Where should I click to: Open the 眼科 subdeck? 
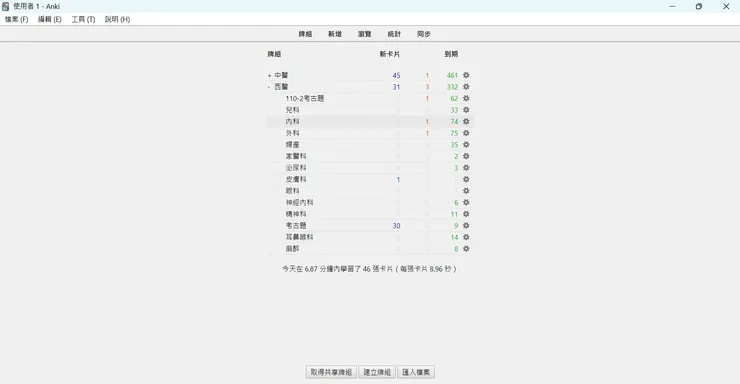tap(293, 191)
